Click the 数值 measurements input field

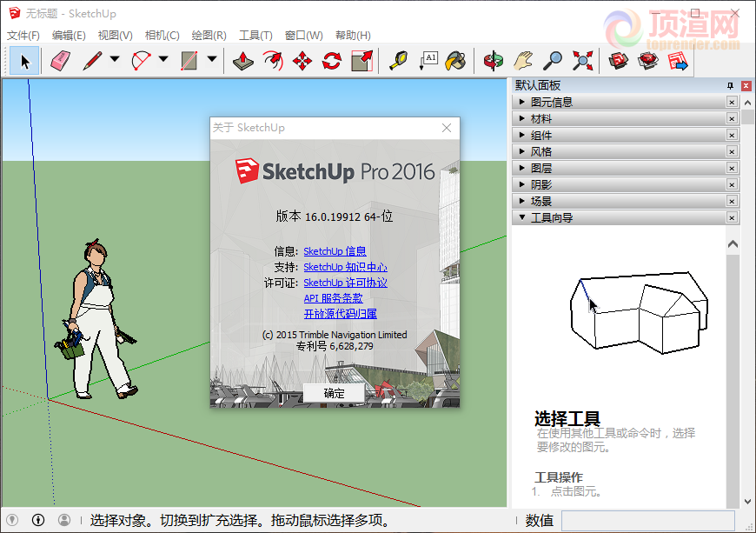(648, 521)
